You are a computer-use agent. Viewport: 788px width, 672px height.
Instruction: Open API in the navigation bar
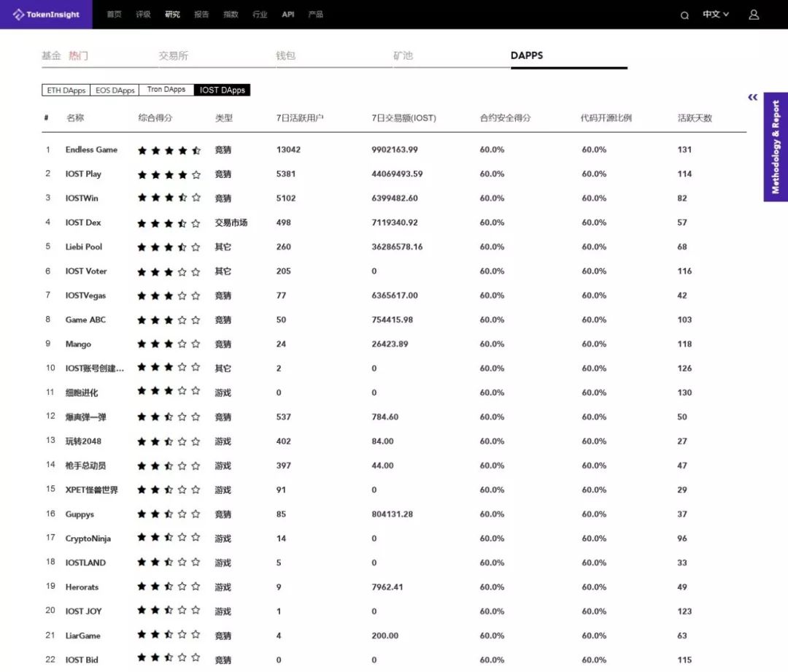click(x=288, y=14)
